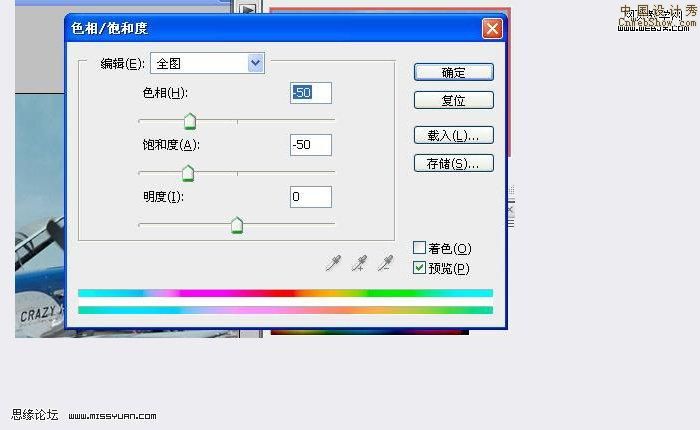Viewport: 700px width, 430px height.
Task: Click the 确定 button
Action: click(454, 72)
